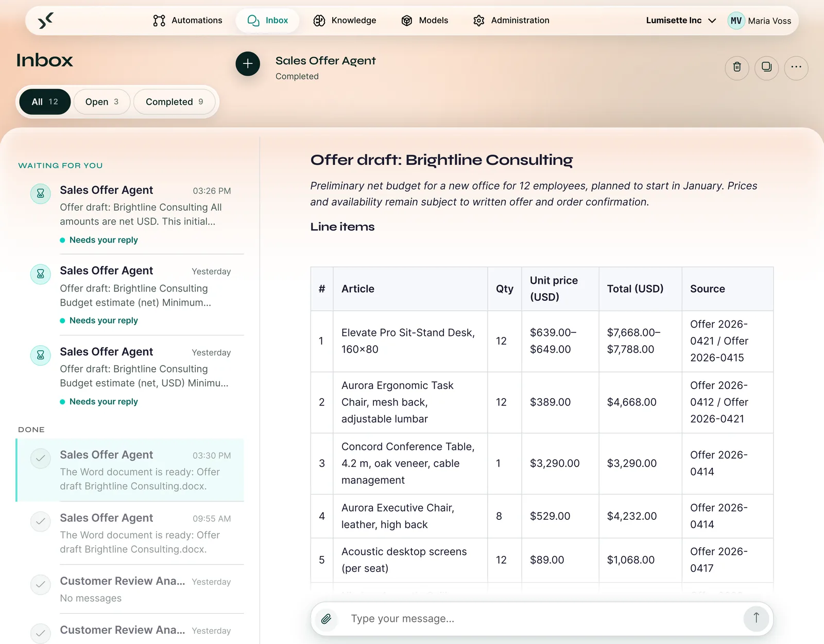Click the Source column header

(x=728, y=289)
